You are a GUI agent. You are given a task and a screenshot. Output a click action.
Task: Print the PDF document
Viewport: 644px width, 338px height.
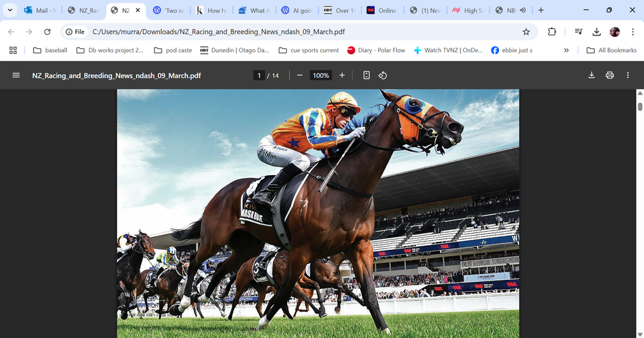coord(609,75)
